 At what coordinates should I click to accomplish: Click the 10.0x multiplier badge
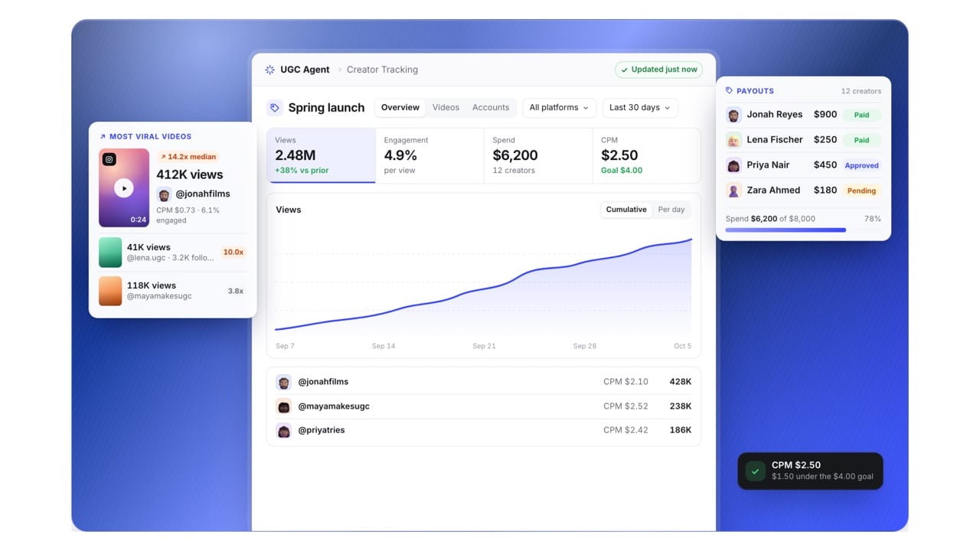tap(234, 253)
